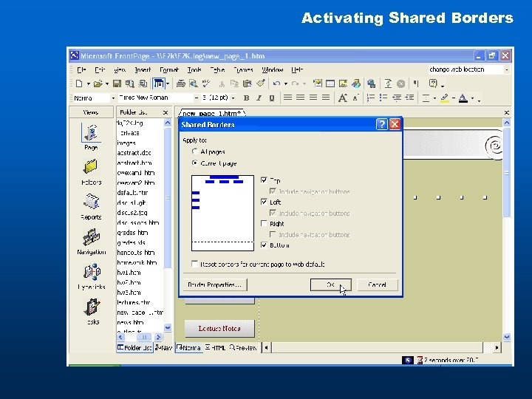Open Tasks view in Views bar
The width and height of the screenshot is (532, 399).
(x=92, y=312)
